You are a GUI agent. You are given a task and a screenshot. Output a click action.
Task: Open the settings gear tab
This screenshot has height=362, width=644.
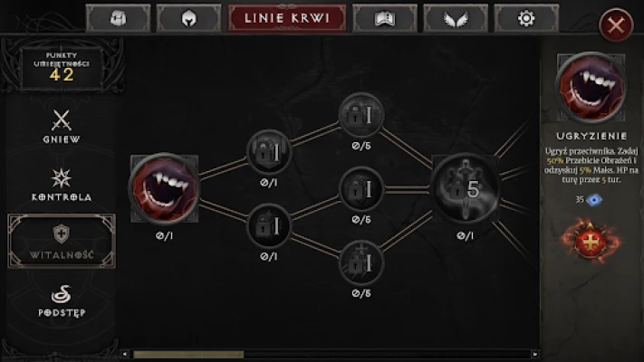(x=526, y=18)
